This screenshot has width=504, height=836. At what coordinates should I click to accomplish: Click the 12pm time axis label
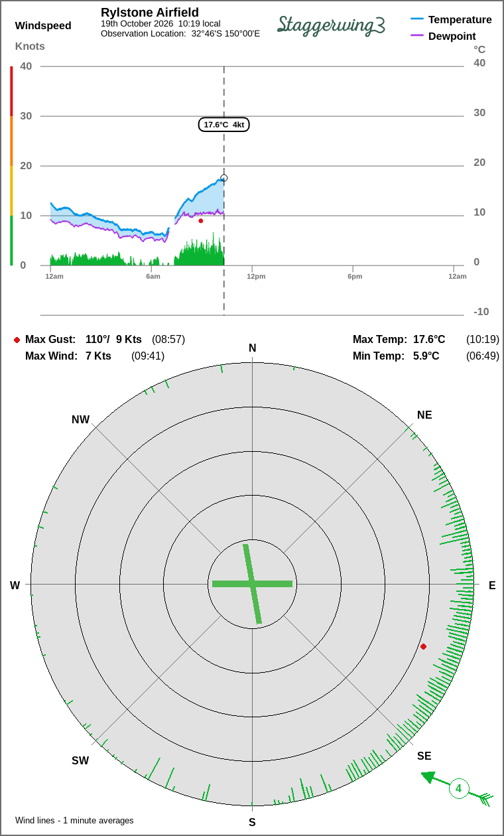point(256,276)
